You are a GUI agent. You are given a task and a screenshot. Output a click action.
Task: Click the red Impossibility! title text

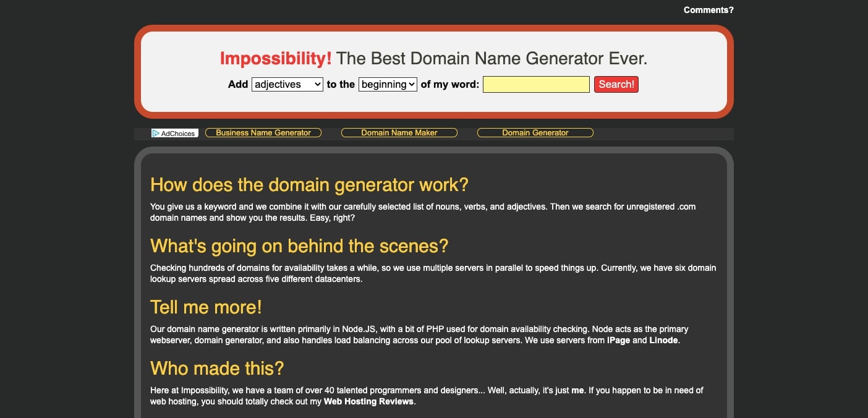point(276,59)
